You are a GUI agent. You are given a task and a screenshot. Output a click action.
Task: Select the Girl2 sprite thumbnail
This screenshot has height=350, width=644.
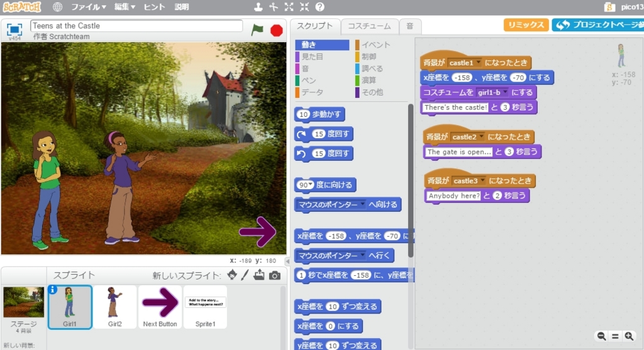point(115,307)
